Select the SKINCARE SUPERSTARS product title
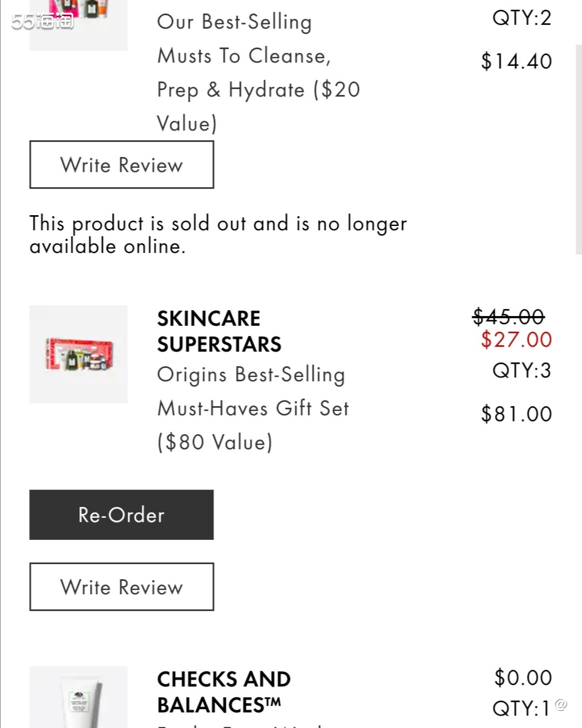582x728 pixels. pos(219,331)
